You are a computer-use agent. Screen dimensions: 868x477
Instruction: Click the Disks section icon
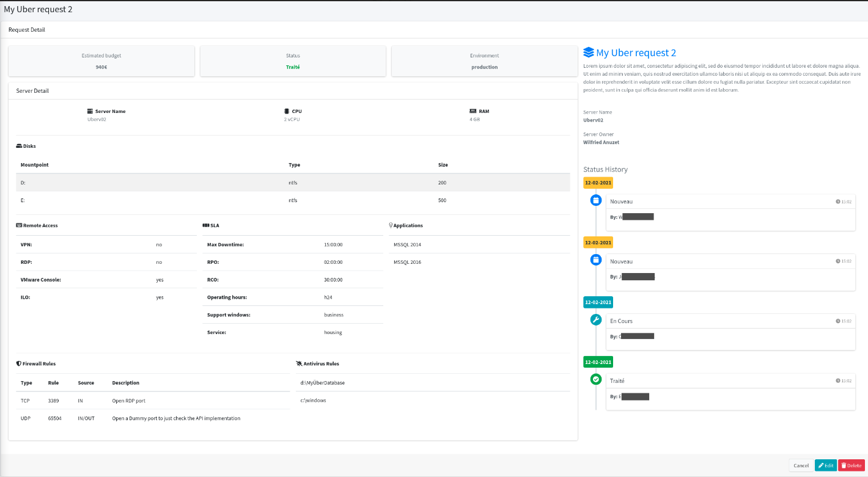coord(18,146)
